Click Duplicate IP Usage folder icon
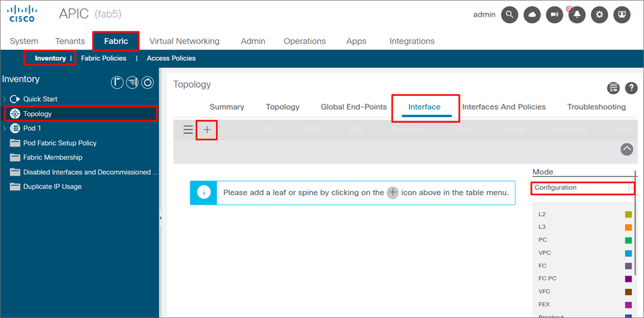This screenshot has height=318, width=644. tap(15, 187)
